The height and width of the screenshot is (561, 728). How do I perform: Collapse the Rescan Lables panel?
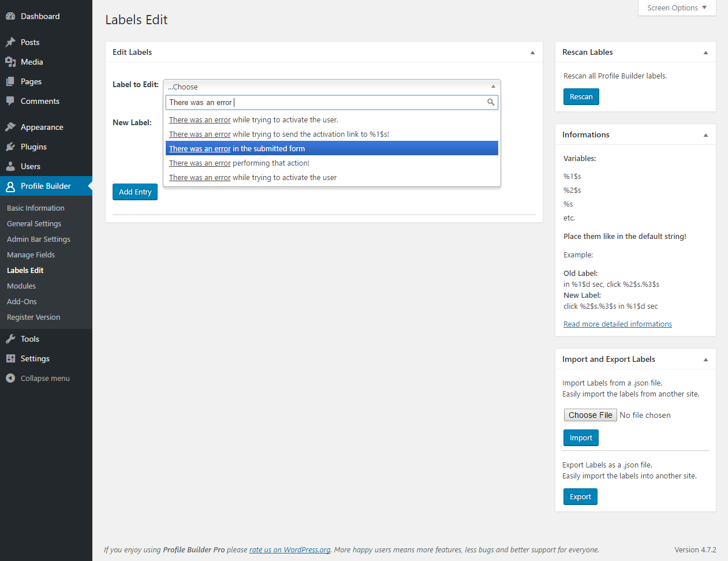tap(705, 53)
